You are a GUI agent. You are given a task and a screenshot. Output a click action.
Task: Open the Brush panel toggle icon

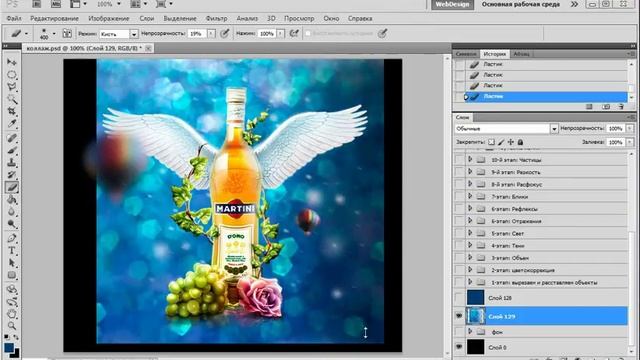67,33
